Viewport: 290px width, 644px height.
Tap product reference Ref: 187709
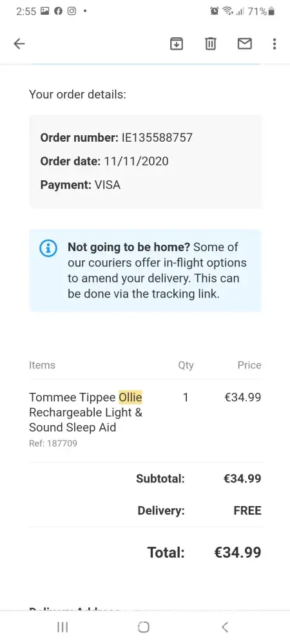pos(53,443)
